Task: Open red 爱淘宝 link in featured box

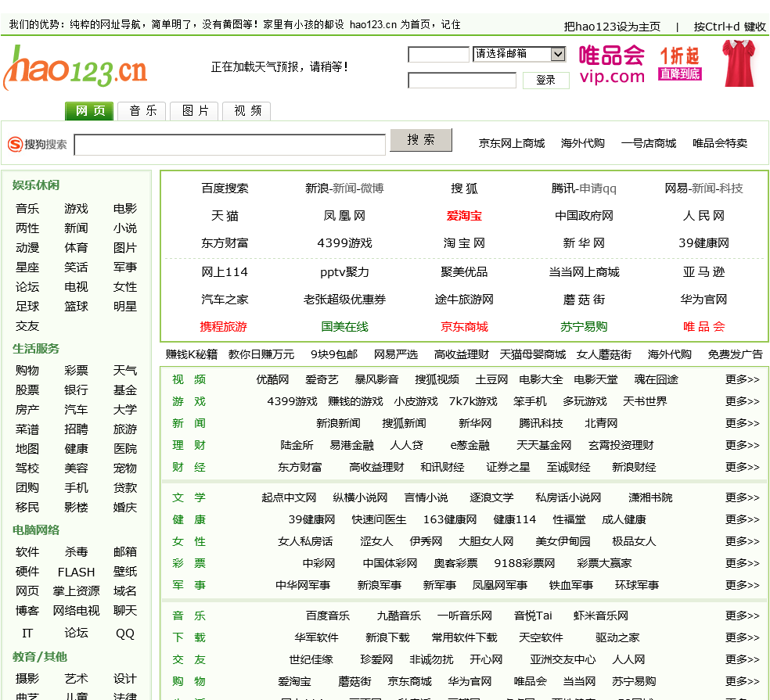Action: (464, 216)
